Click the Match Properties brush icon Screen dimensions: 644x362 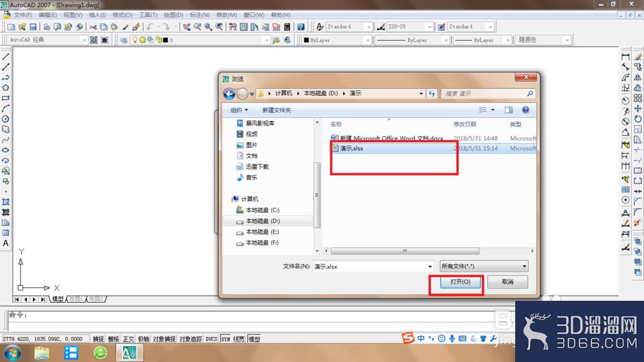[126, 27]
